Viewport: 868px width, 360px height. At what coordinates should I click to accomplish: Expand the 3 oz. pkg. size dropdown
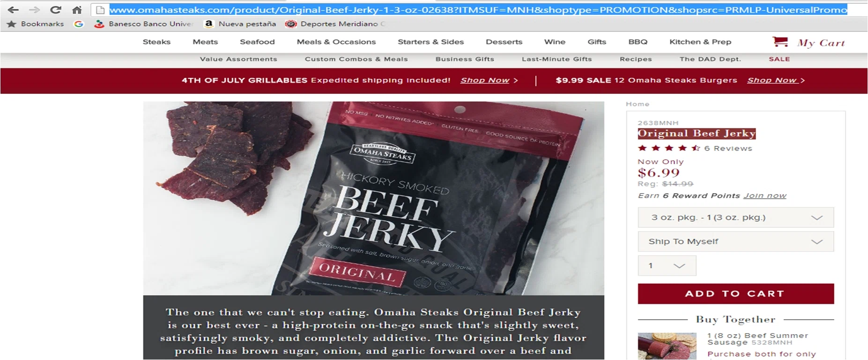coord(735,217)
